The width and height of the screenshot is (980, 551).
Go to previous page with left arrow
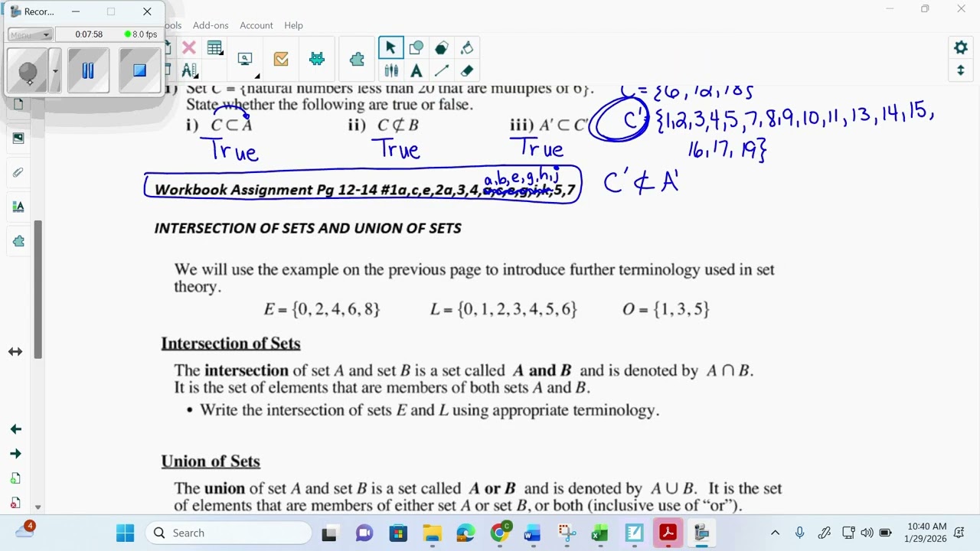[x=15, y=429]
